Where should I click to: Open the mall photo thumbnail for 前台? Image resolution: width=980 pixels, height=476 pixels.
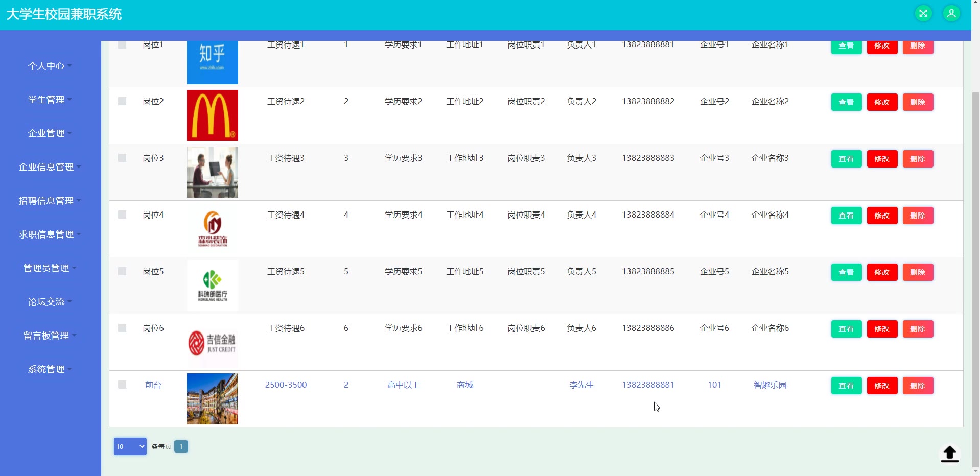point(213,399)
